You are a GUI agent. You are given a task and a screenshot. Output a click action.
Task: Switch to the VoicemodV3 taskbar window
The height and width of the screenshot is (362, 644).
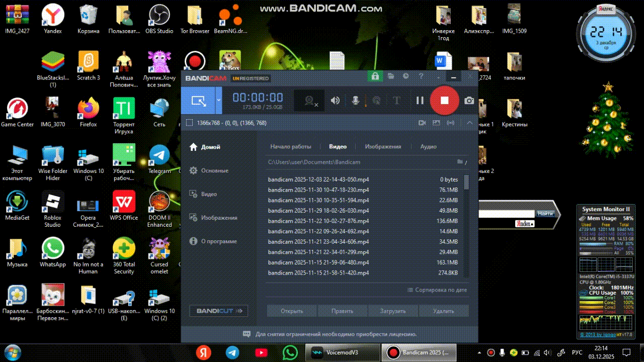343,352
